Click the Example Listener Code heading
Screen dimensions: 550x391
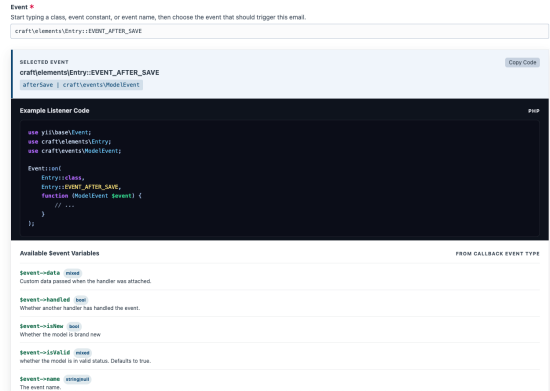pos(54,110)
